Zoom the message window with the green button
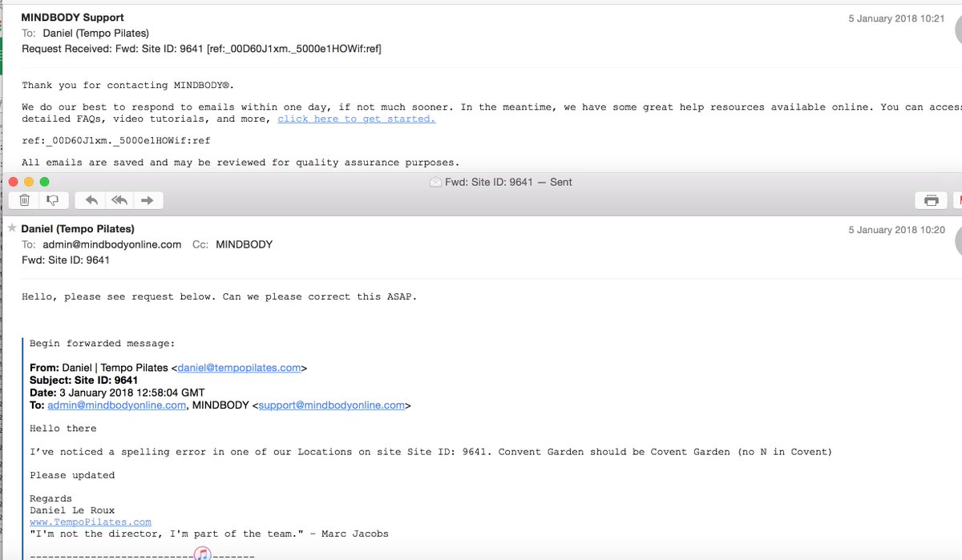The height and width of the screenshot is (560, 962). [x=45, y=182]
